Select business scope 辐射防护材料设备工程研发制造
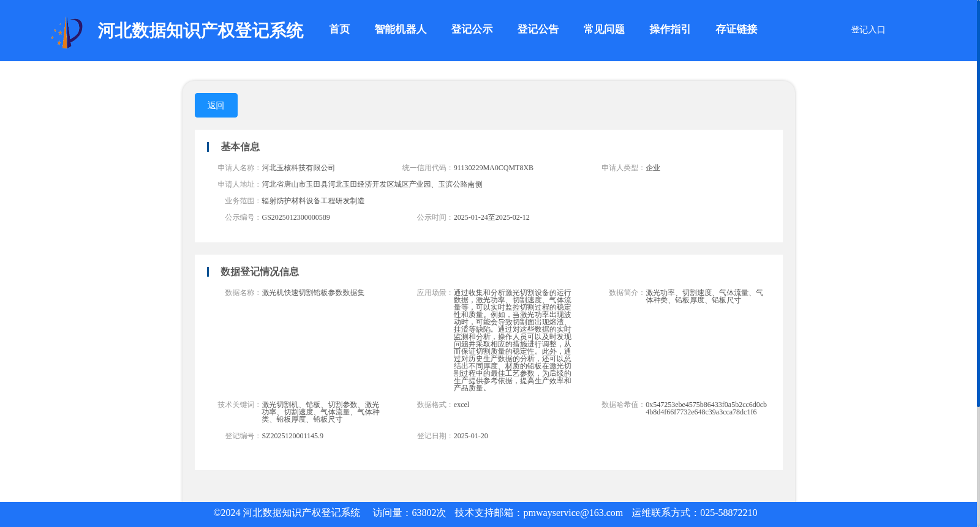Viewport: 980px width, 527px height. click(313, 201)
